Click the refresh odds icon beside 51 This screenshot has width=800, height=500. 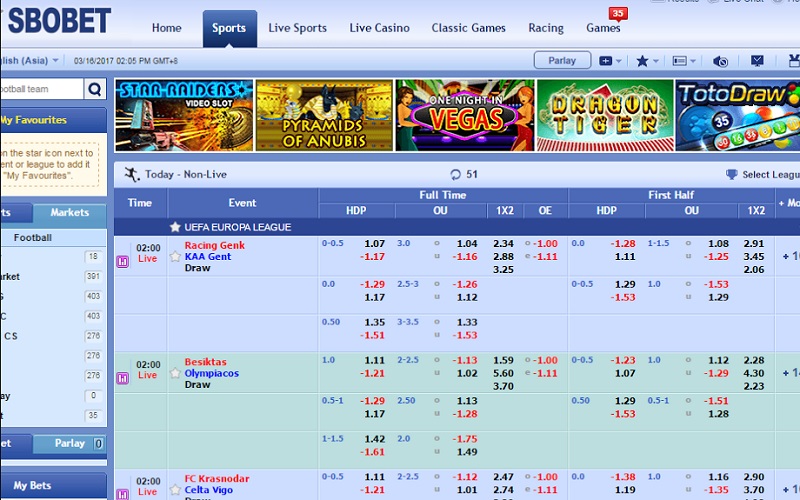tap(456, 174)
